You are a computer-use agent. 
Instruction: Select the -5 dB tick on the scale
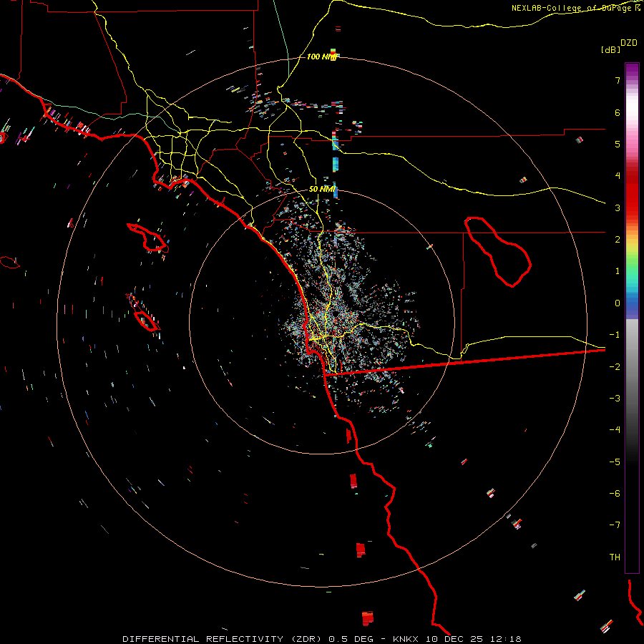tap(615, 462)
